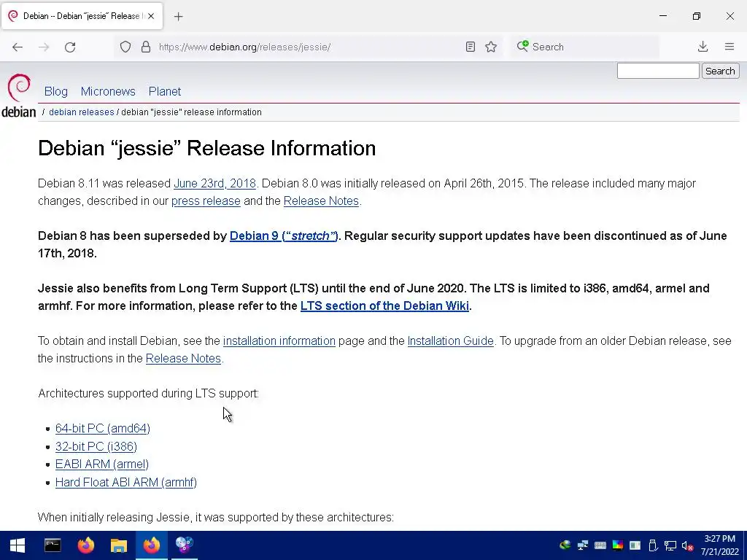The width and height of the screenshot is (747, 560).
Task: Open the Micronews menu link
Action: click(x=108, y=91)
